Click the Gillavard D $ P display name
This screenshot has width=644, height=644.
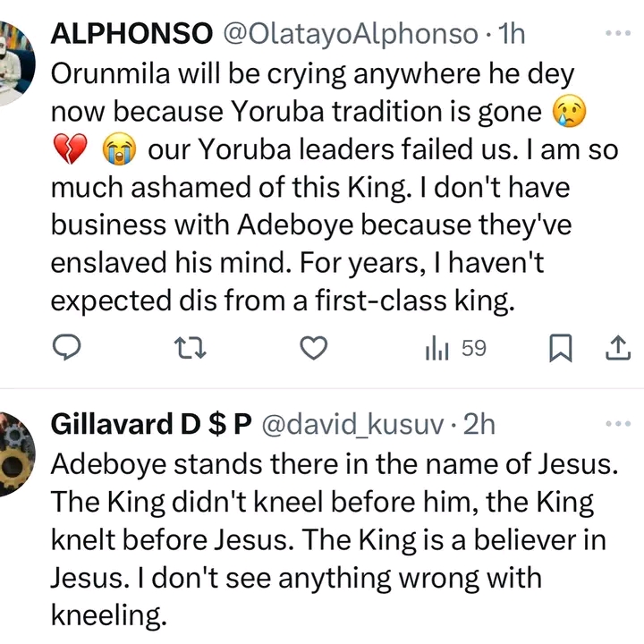coord(150,426)
